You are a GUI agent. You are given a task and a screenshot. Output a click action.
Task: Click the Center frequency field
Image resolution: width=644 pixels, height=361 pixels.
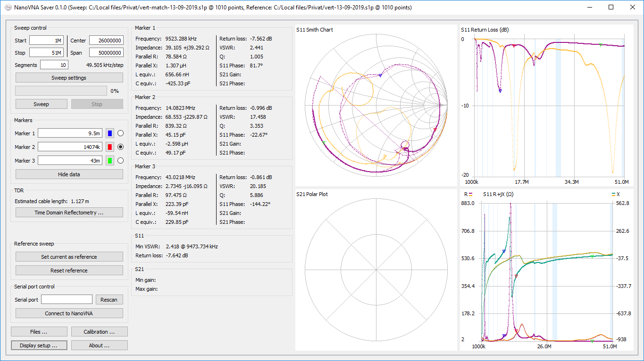[106, 41]
